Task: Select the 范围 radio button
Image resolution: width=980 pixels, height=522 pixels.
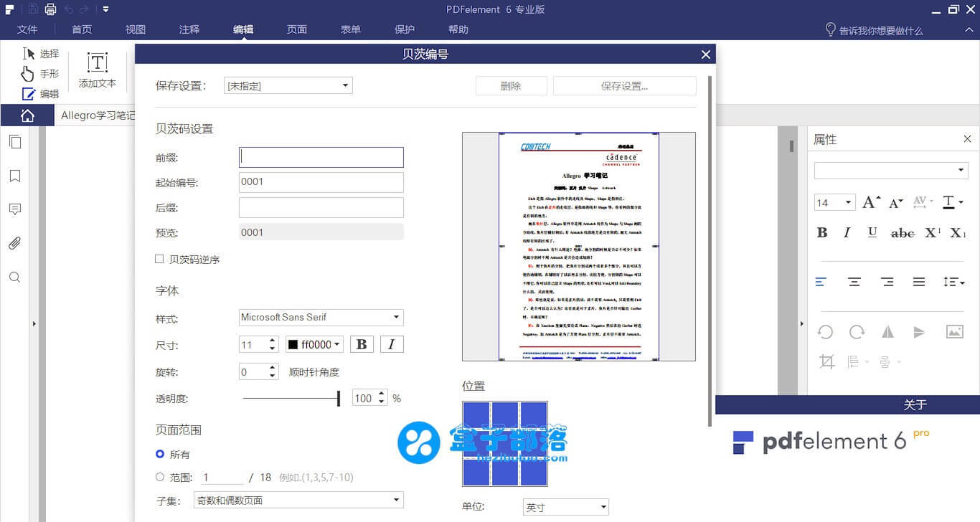Action: [160, 478]
